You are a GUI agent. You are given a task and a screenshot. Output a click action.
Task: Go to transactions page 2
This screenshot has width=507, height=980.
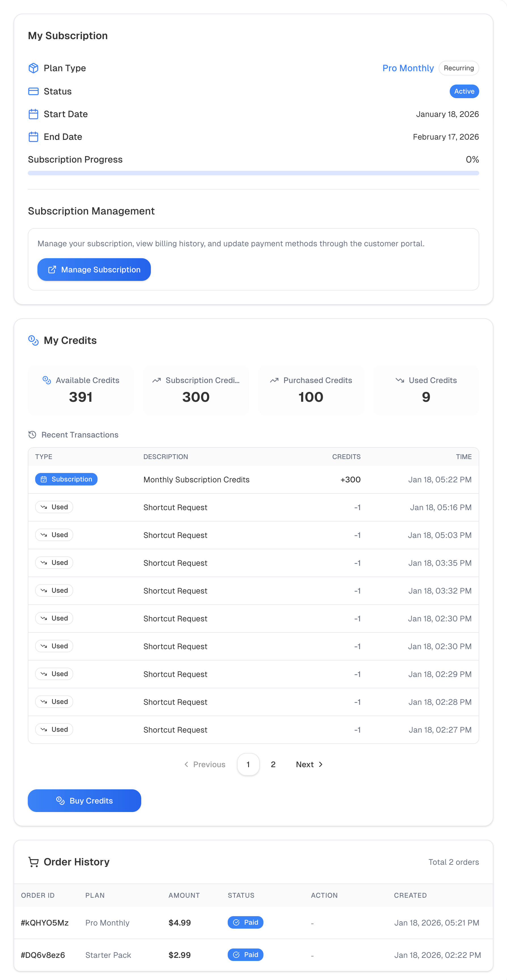[273, 765]
